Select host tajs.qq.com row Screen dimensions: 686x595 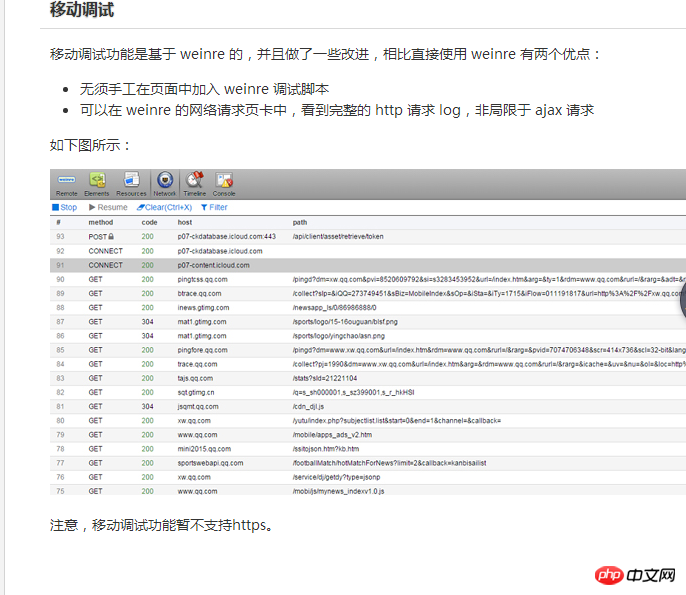coord(368,378)
